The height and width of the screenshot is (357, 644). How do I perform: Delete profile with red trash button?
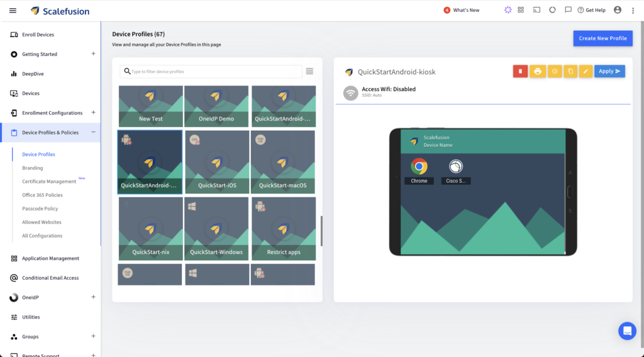pyautogui.click(x=520, y=72)
